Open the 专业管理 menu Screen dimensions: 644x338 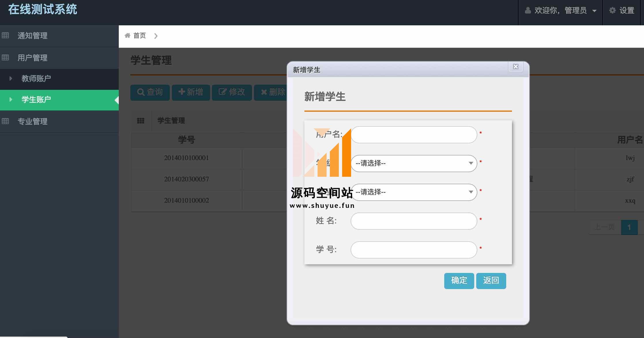click(59, 121)
